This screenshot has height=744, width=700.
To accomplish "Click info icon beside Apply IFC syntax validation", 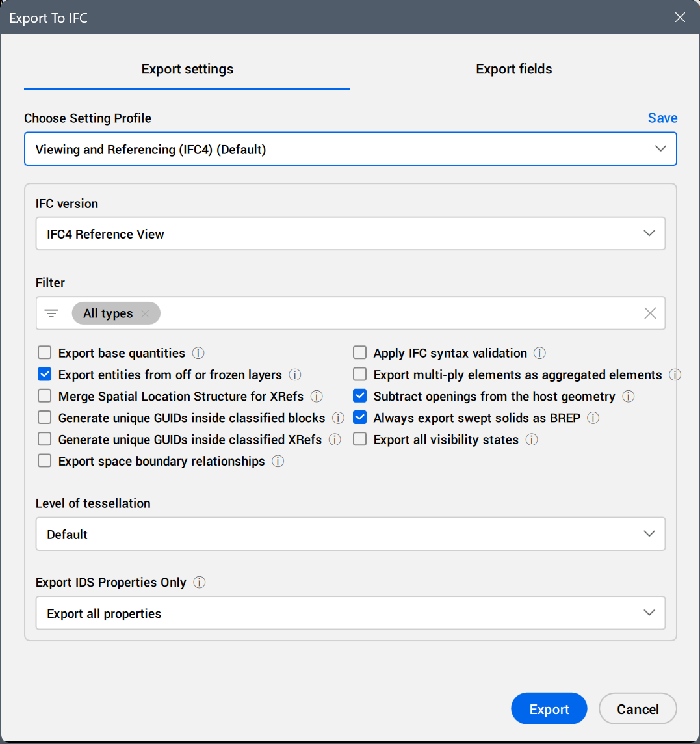I will [539, 353].
